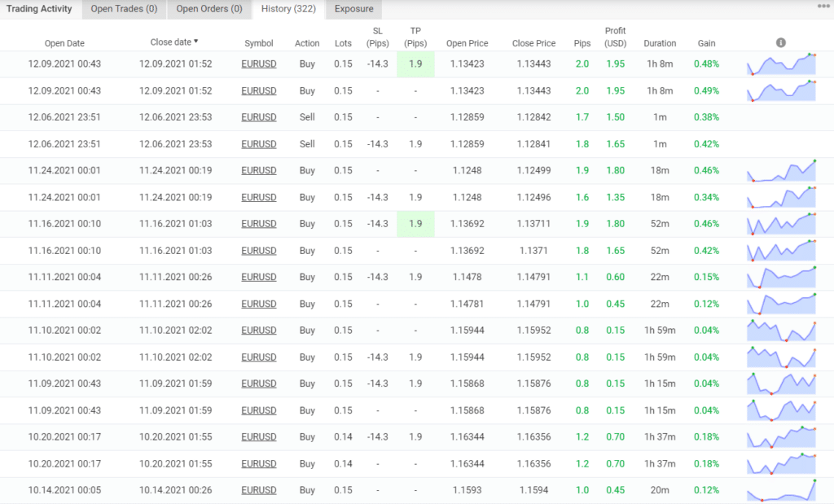Open mini chart for 10.14.2021 trade
The height and width of the screenshot is (504, 834).
point(781,489)
